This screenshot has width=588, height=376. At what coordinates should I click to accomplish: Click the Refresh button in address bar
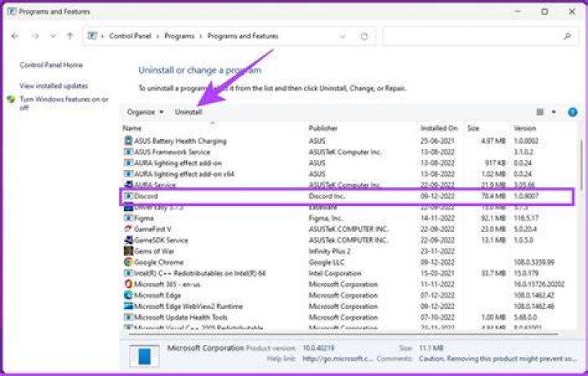tap(364, 37)
